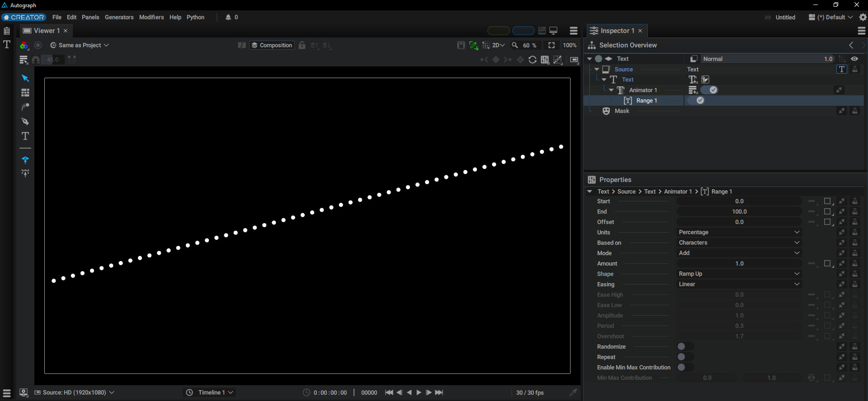Click the Composition button
Image resolution: width=868 pixels, height=401 pixels.
pos(272,45)
